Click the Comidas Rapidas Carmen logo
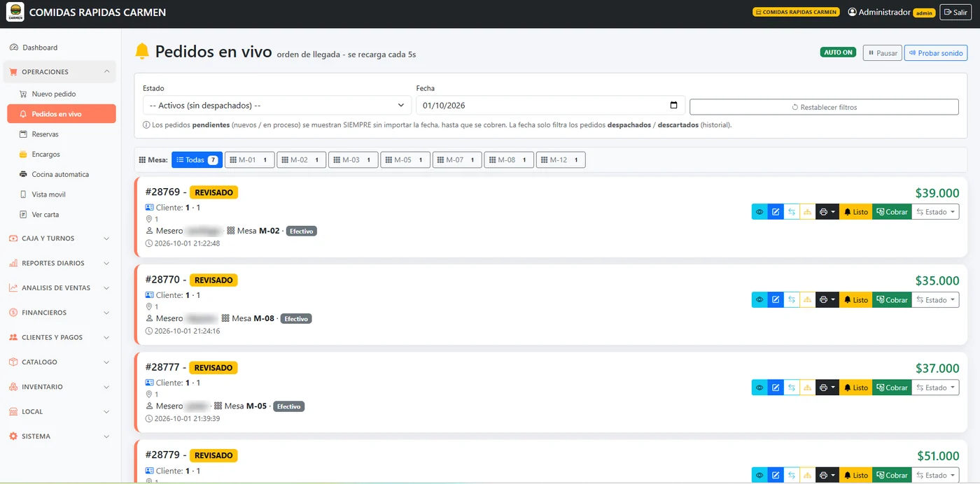Screen dimensions: 980x484 (15, 13)
